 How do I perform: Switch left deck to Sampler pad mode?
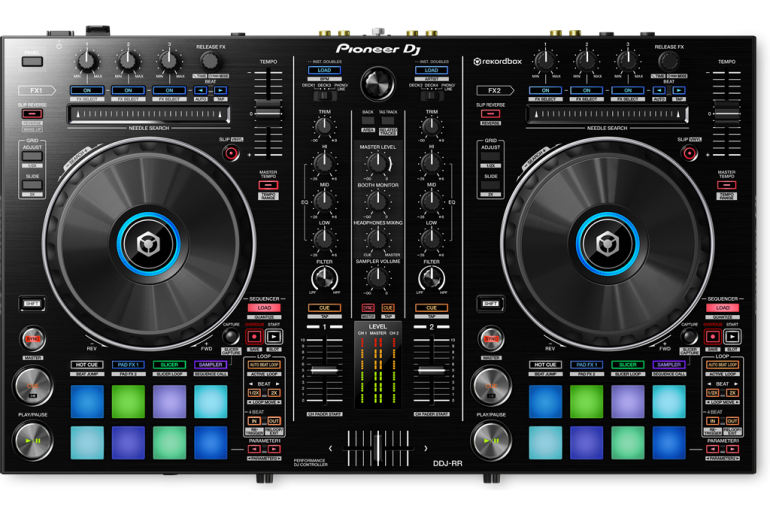pyautogui.click(x=210, y=365)
